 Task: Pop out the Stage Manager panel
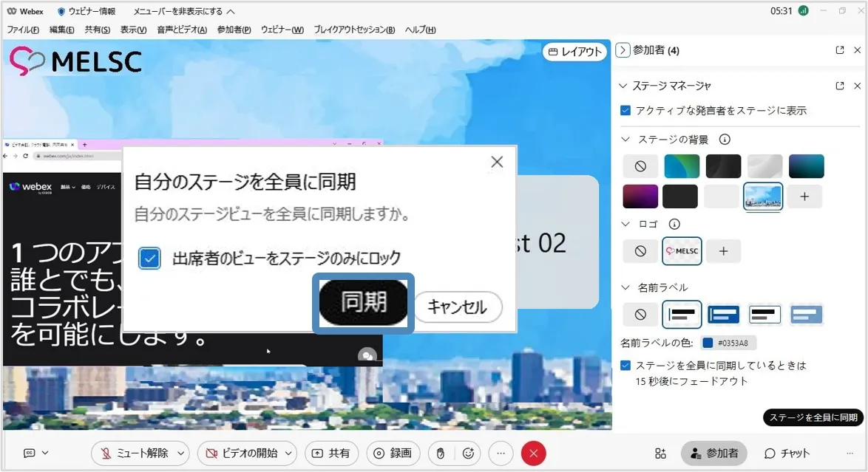pos(840,86)
